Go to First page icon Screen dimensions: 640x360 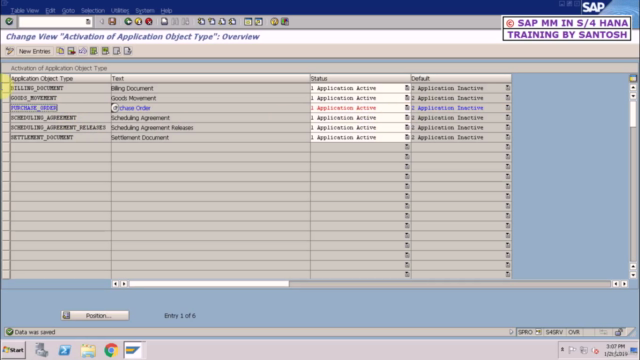point(201,21)
